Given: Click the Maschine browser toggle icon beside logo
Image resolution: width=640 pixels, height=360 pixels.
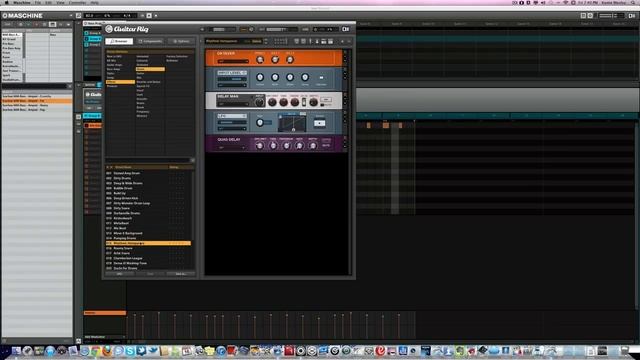Looking at the screenshot, I should (x=78, y=16).
